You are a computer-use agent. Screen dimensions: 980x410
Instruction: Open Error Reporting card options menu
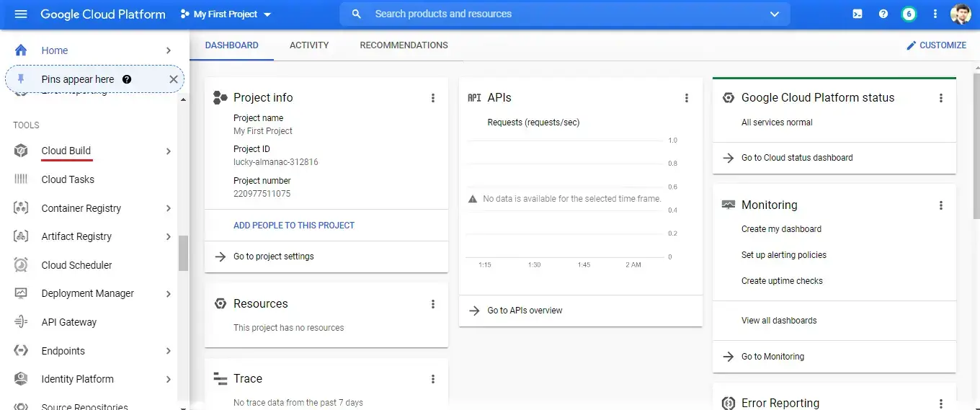tap(941, 404)
